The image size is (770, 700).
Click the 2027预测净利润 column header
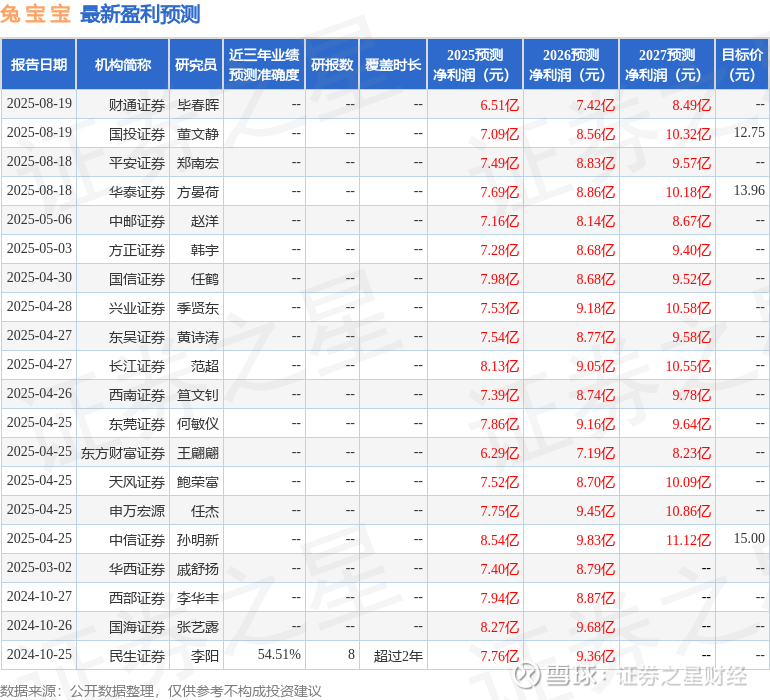667,65
